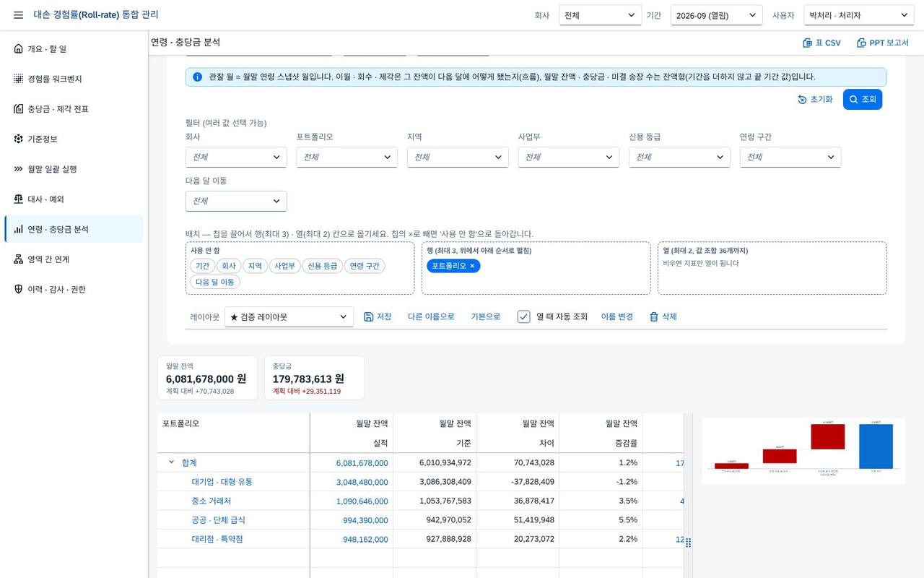Go to 대사 · 예외 section

[x=74, y=199]
